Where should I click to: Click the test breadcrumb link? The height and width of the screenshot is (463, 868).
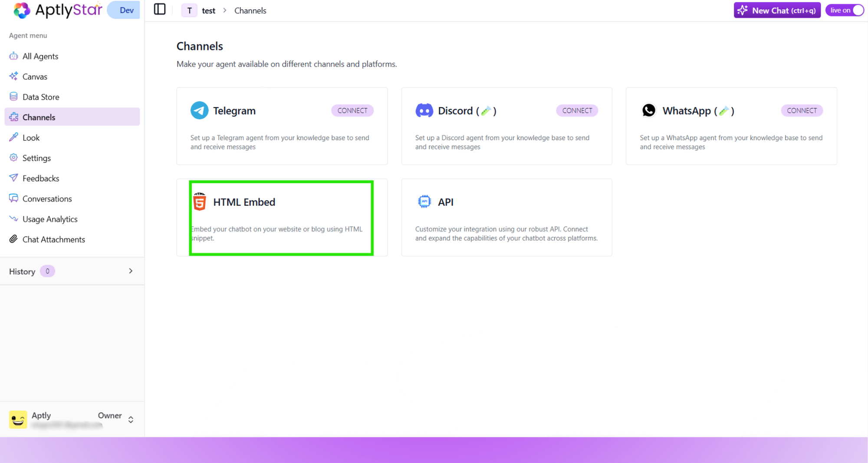click(208, 10)
